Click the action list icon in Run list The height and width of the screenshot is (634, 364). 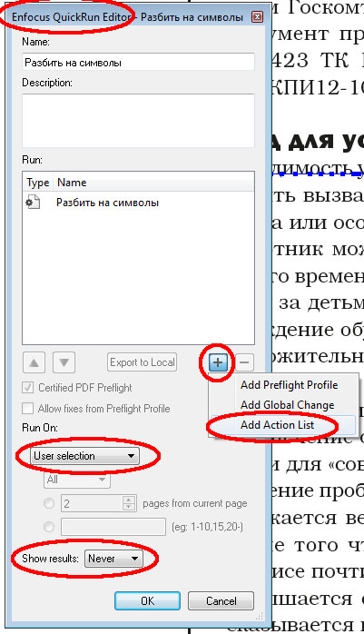33,202
